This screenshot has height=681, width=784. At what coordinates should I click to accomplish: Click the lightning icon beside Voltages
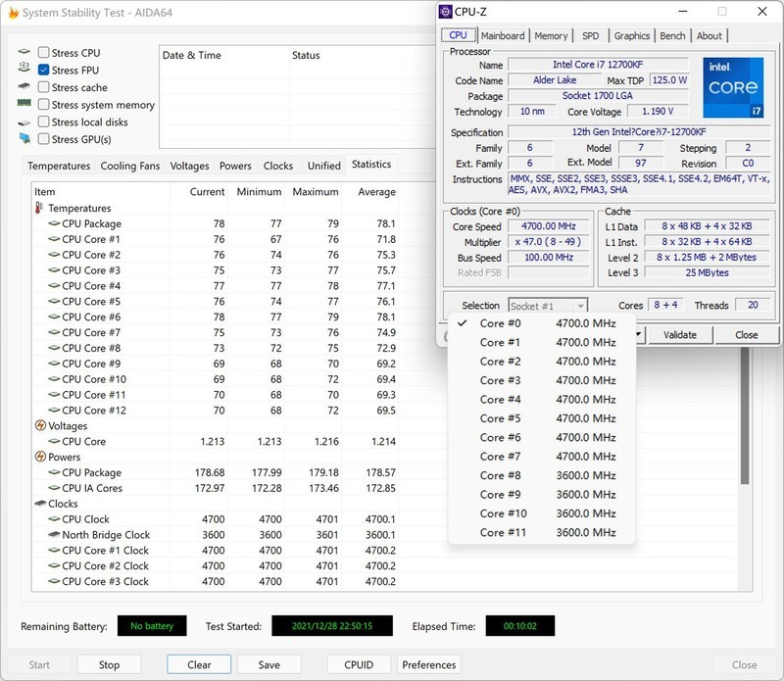(40, 426)
